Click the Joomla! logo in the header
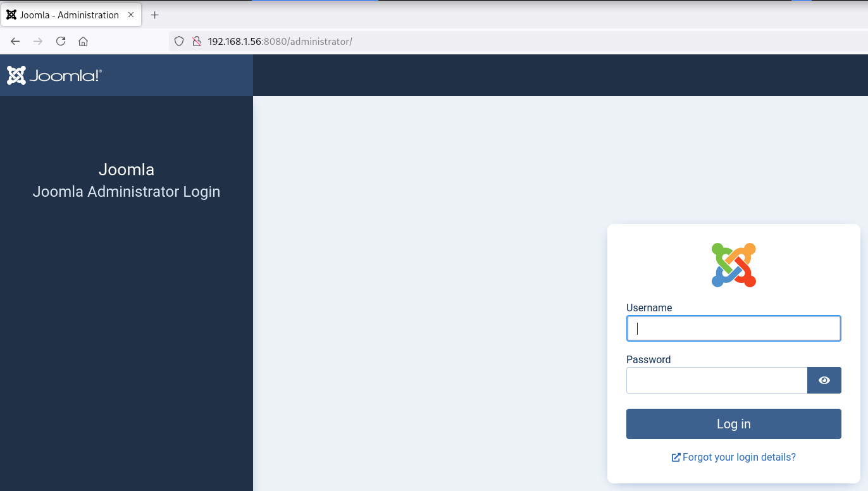Screen dimensions: 868x491 pos(54,75)
